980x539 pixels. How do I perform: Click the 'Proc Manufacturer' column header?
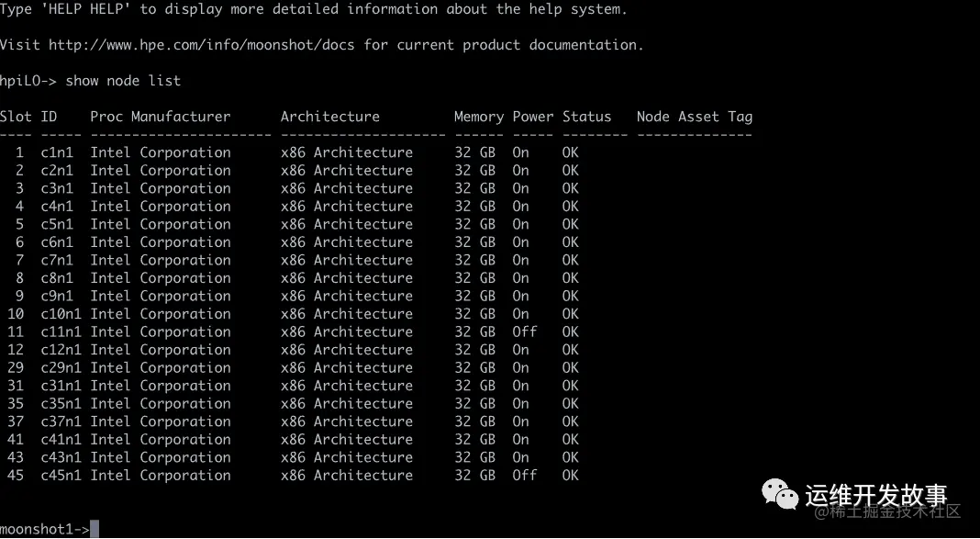[160, 117]
